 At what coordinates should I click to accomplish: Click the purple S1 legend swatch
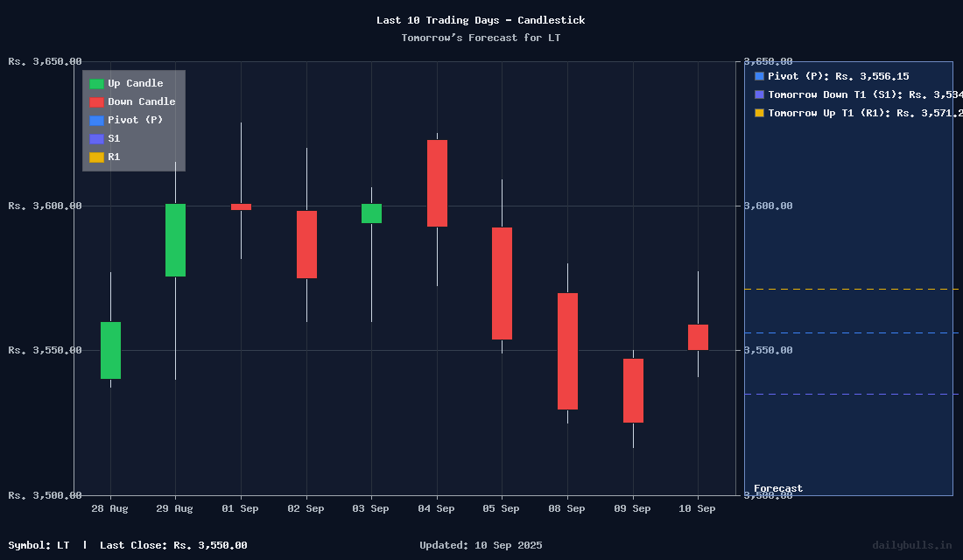96,139
